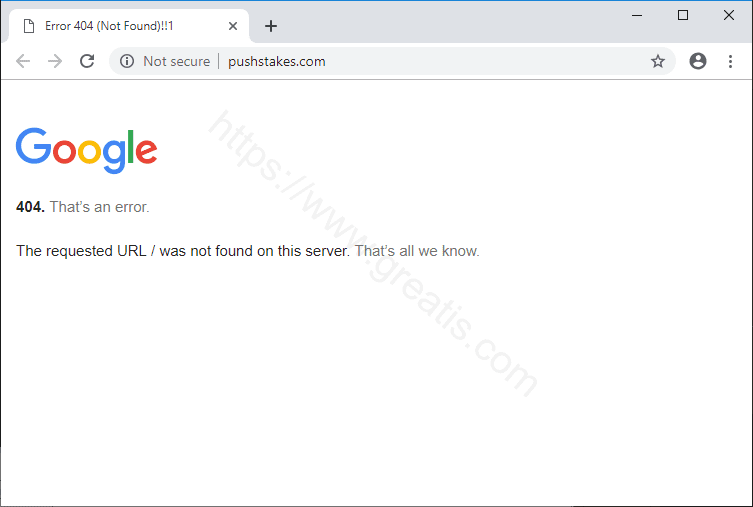Click the bold "404." text
Screen dimensions: 753x507
pyautogui.click(x=30, y=207)
